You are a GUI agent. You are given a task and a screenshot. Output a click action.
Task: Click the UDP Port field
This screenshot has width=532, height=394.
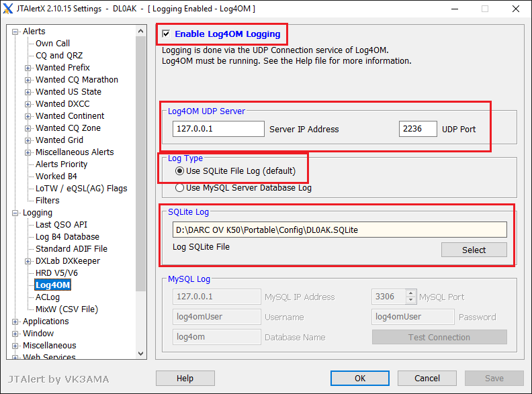[418, 129]
